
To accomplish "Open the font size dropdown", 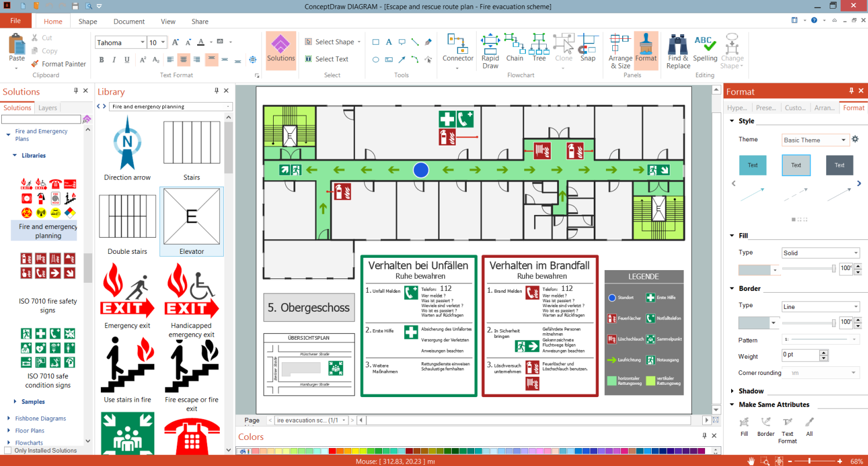I will click(x=164, y=42).
